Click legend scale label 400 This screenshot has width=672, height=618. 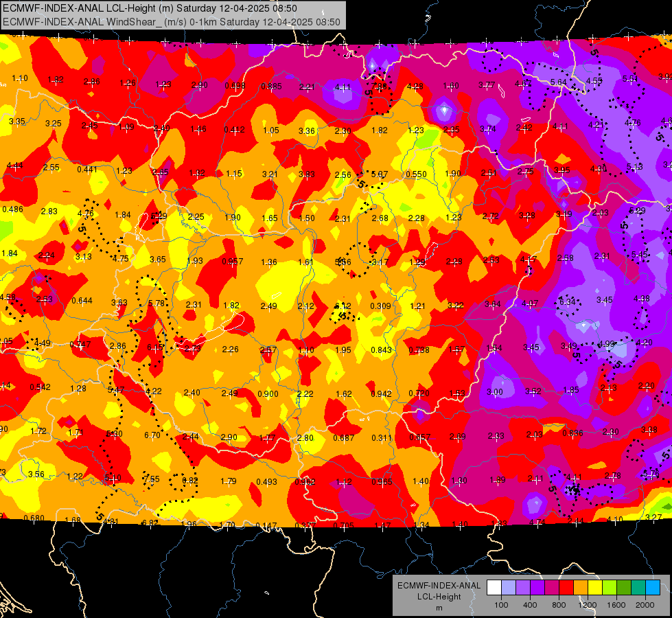[x=530, y=605]
